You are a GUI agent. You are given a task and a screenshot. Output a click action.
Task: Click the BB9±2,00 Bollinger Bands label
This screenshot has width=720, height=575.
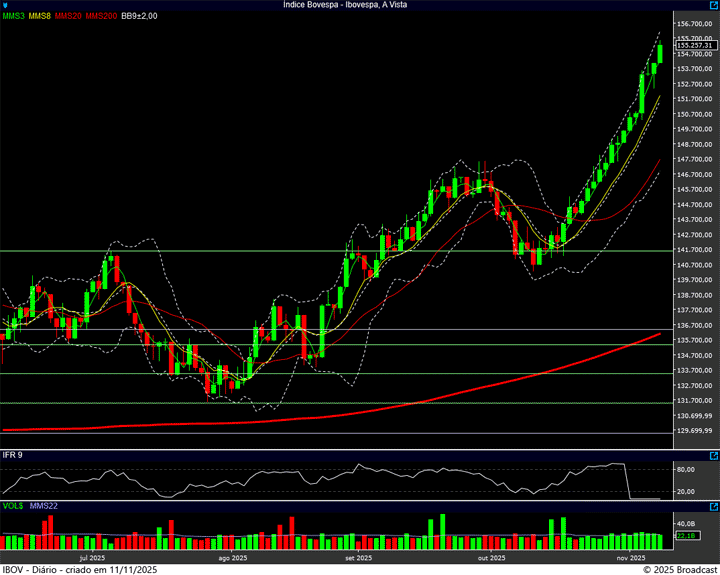pos(140,16)
